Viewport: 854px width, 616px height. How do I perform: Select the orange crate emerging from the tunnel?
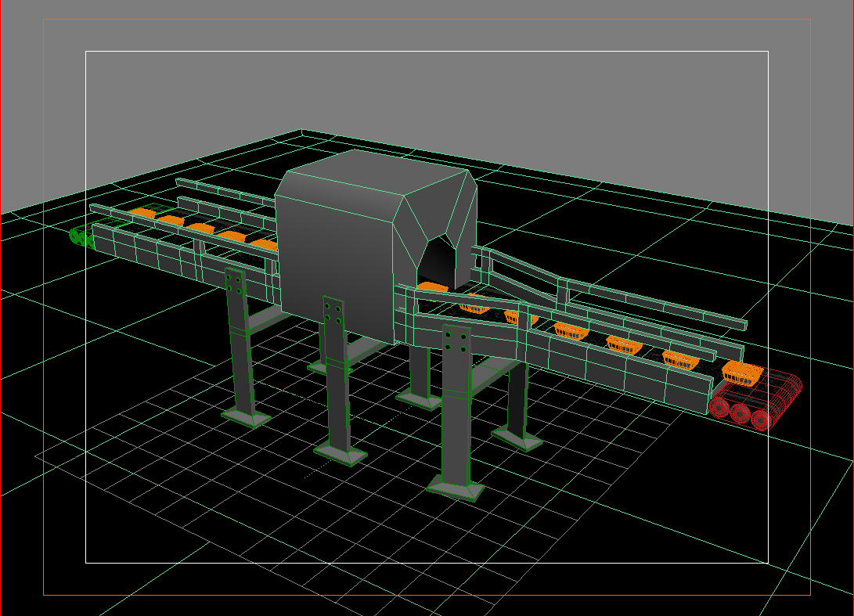[433, 288]
